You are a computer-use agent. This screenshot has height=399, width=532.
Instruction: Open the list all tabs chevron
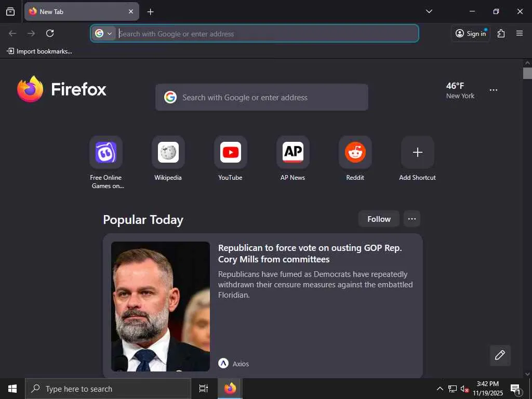pos(429,11)
